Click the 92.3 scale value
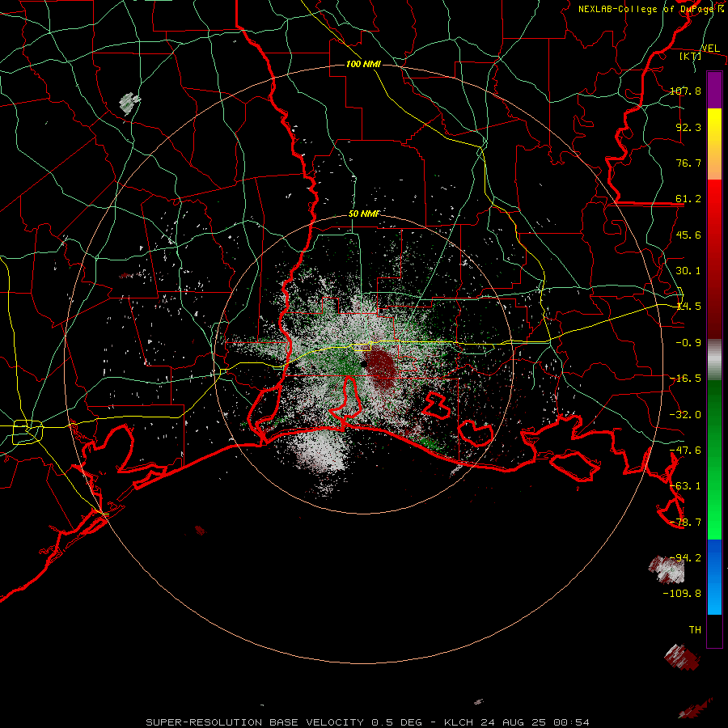This screenshot has height=728, width=728. click(x=688, y=127)
